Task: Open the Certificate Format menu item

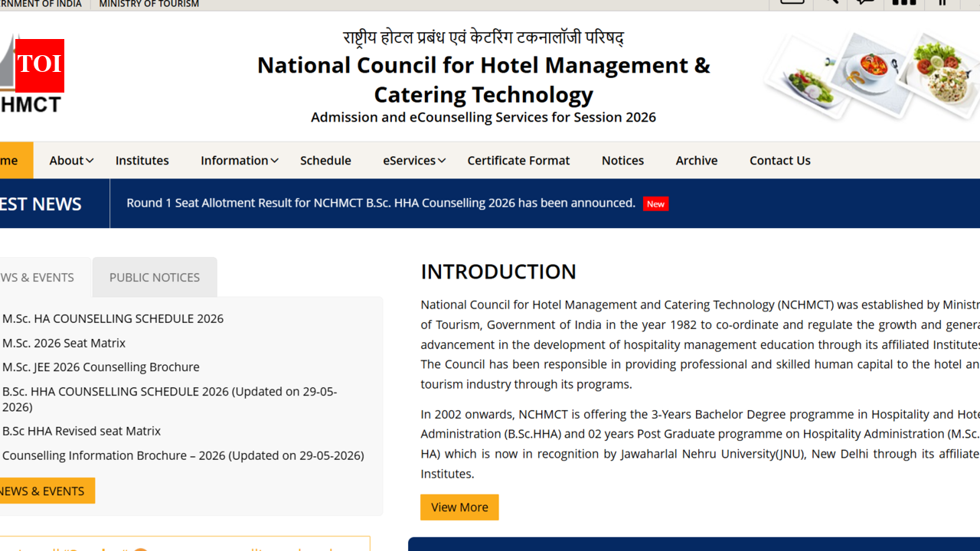Action: 518,160
